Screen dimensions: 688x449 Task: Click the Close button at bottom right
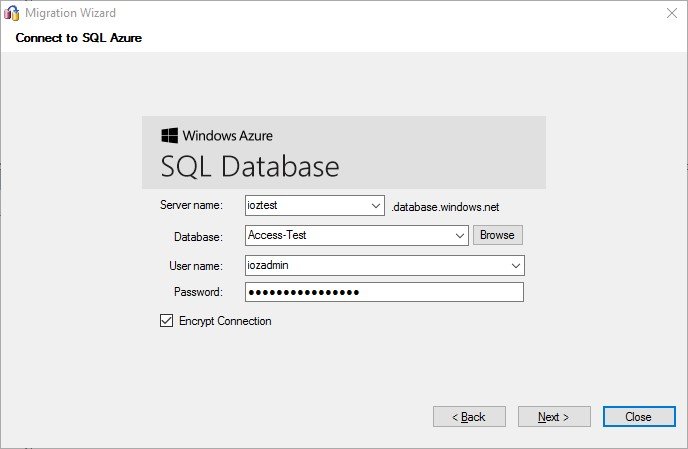click(639, 417)
